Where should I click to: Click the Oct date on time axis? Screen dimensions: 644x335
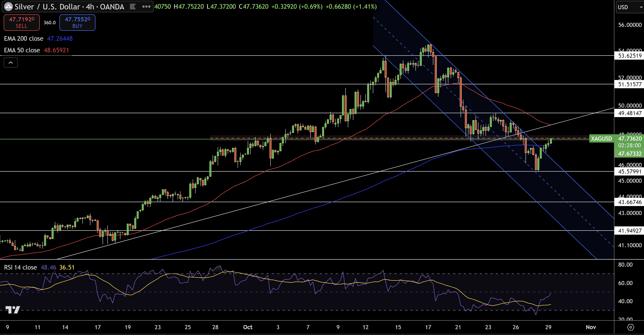(247, 327)
